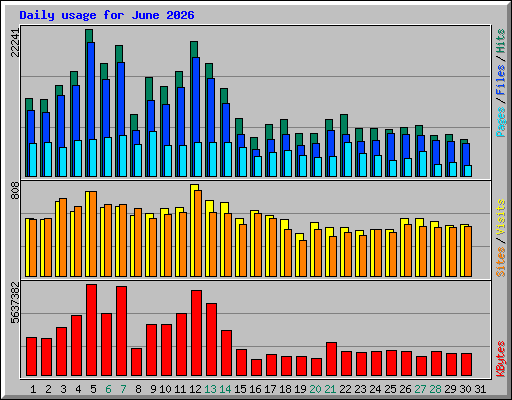
Task: Click the orange Sites bar for day 3
Action: point(63,237)
